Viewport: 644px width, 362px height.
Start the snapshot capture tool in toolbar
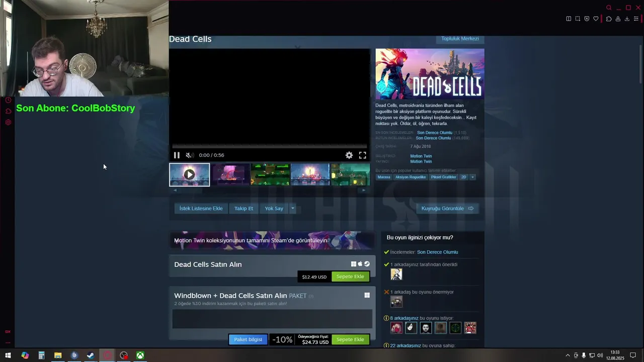click(578, 19)
